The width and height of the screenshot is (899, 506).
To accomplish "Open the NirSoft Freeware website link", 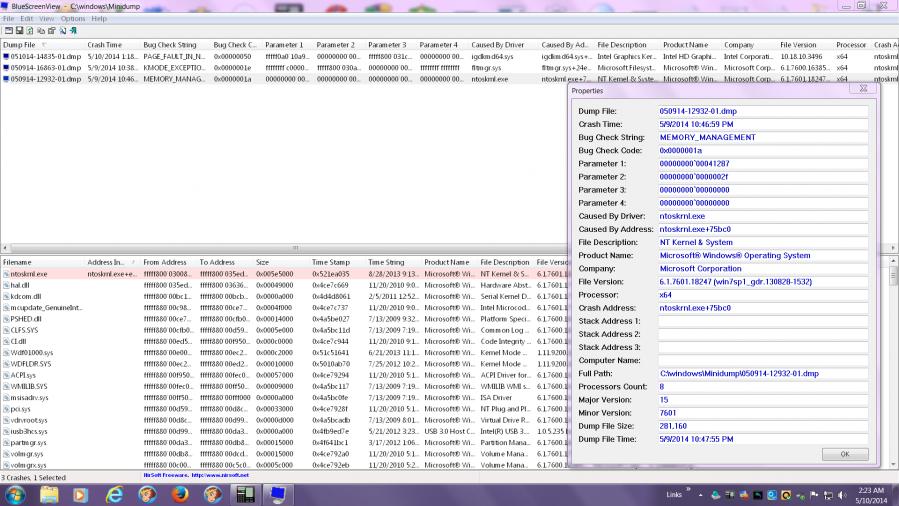I will click(196, 475).
